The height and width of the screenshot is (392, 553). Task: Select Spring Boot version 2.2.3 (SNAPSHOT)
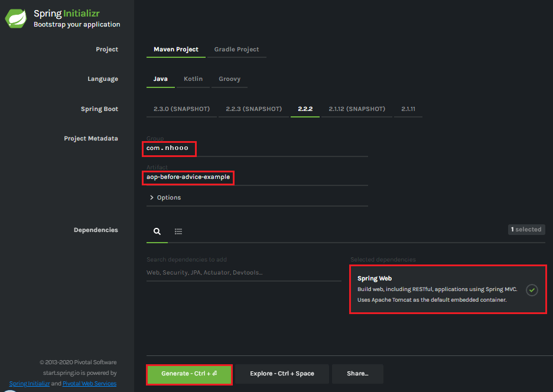point(253,109)
